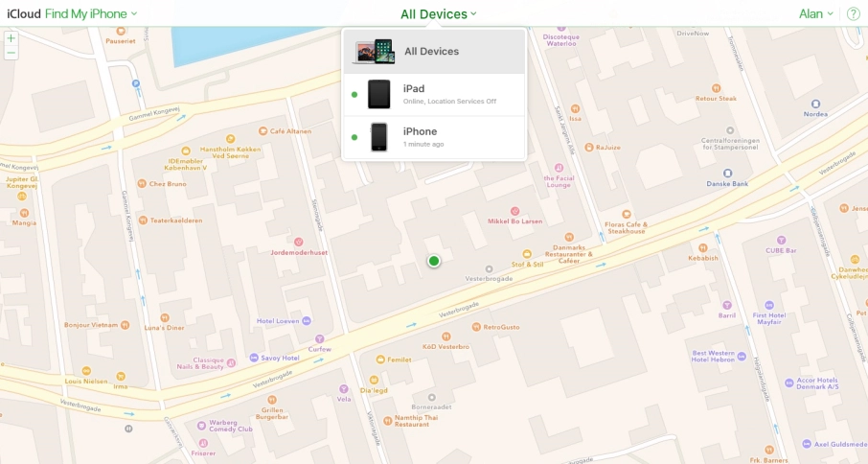The width and height of the screenshot is (868, 464).
Task: Click the Dia'legd shop marker
Action: [374, 380]
